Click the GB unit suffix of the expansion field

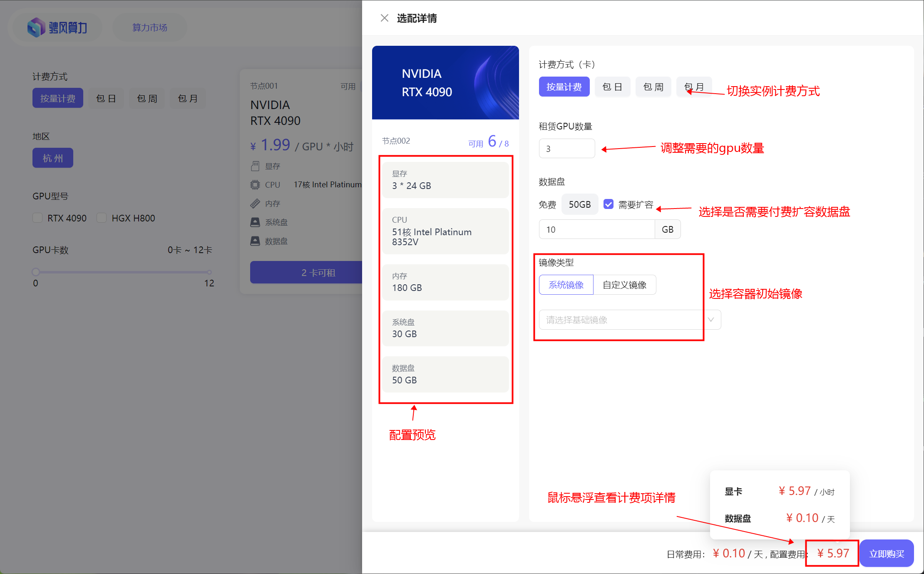coord(668,229)
